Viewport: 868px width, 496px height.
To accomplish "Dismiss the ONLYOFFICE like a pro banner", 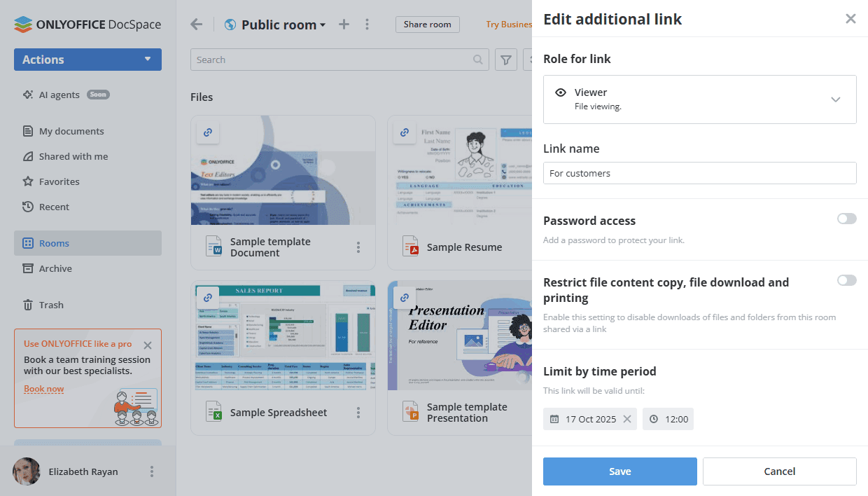I will coord(147,345).
